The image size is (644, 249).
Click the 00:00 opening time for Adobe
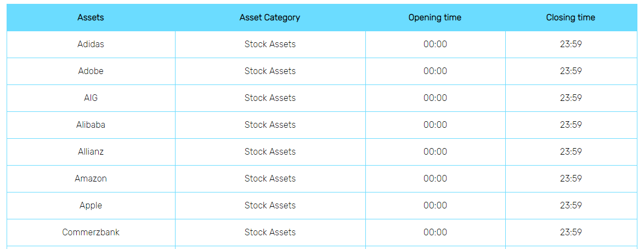(x=435, y=71)
